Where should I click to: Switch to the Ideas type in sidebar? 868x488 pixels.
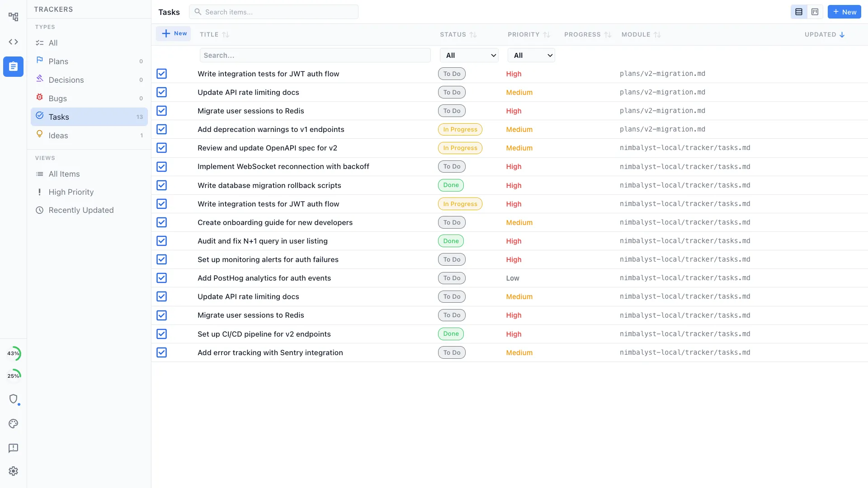pos(59,135)
